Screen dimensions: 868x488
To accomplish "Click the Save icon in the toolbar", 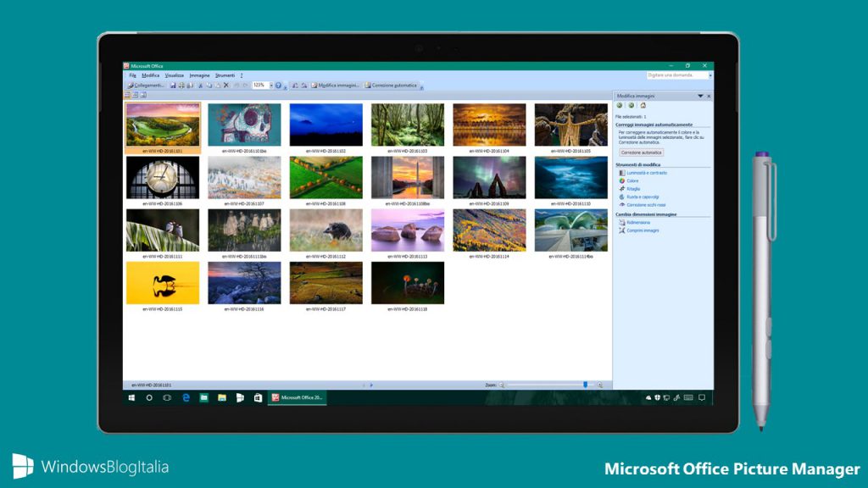I will (x=173, y=86).
